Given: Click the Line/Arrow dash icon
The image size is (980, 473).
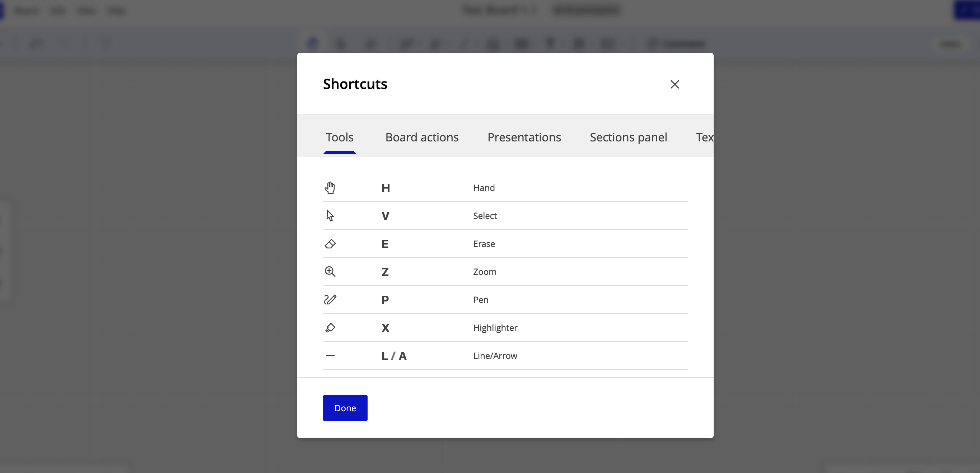Looking at the screenshot, I should coord(330,356).
